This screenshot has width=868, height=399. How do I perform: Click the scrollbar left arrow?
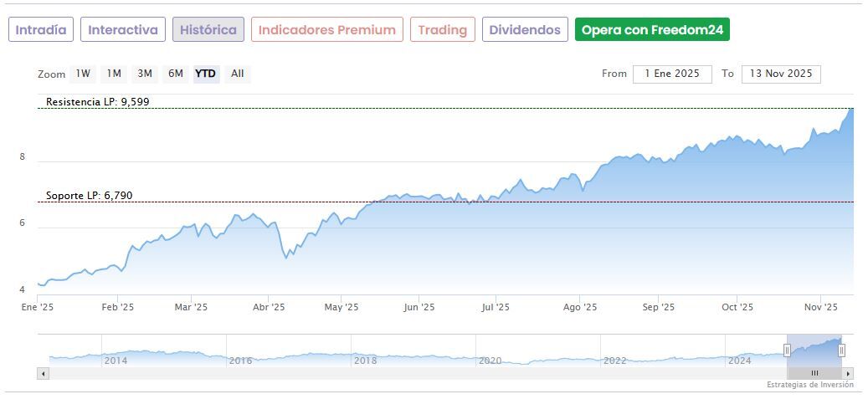pos(44,373)
